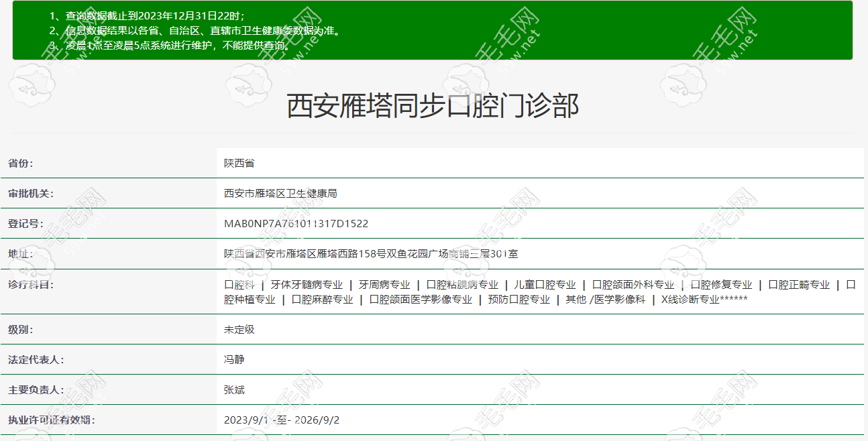
Task: Click 其他 /医学影像科 entry
Action: (x=606, y=300)
